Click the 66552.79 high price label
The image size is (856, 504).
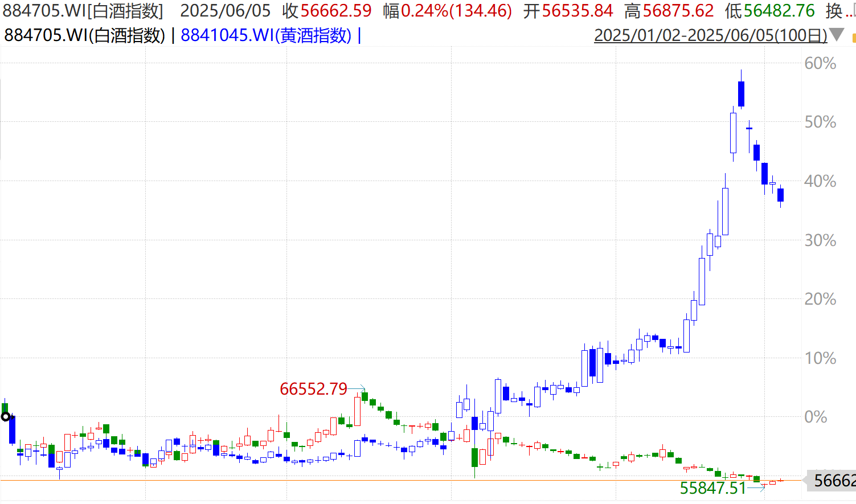[313, 389]
